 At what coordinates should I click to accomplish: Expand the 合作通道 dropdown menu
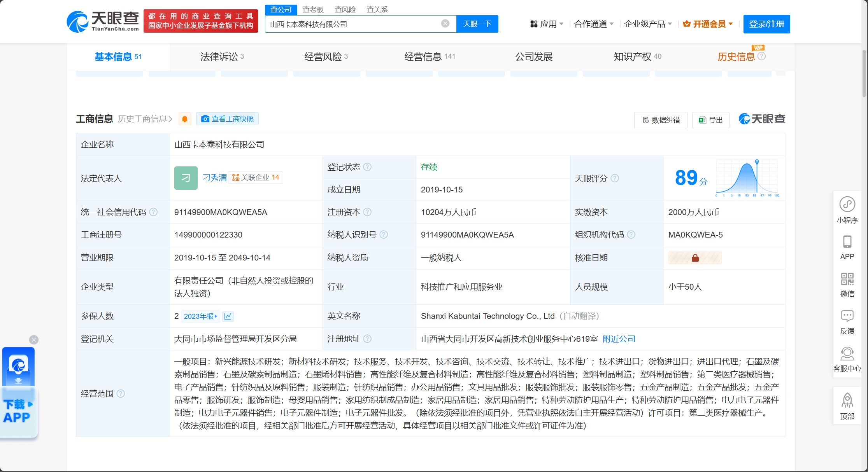(594, 24)
